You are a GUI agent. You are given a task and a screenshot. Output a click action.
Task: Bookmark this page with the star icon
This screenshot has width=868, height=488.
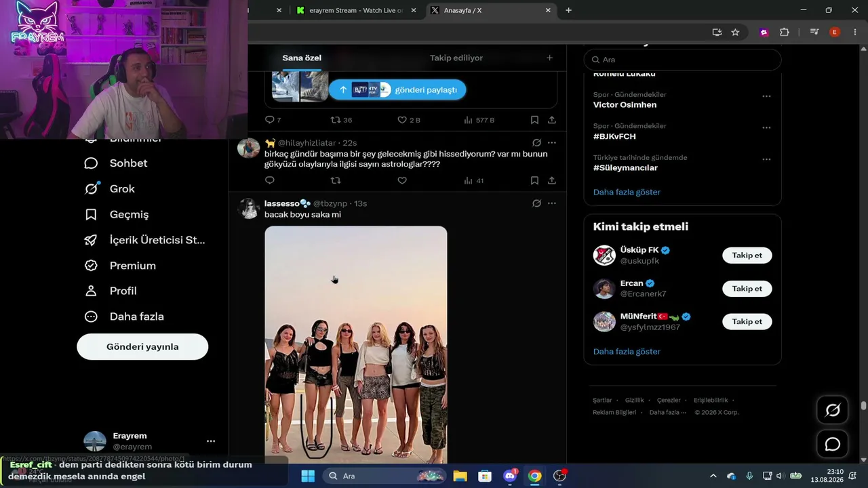click(x=735, y=32)
